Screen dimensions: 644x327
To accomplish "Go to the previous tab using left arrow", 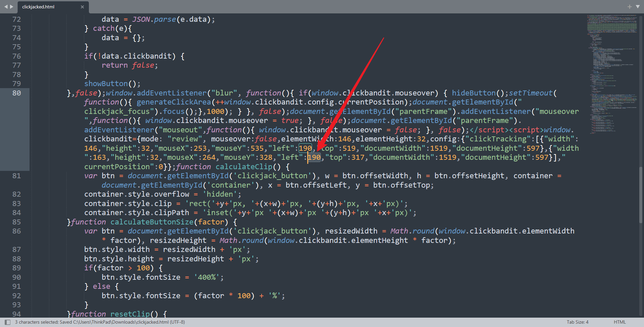I will (x=6, y=7).
